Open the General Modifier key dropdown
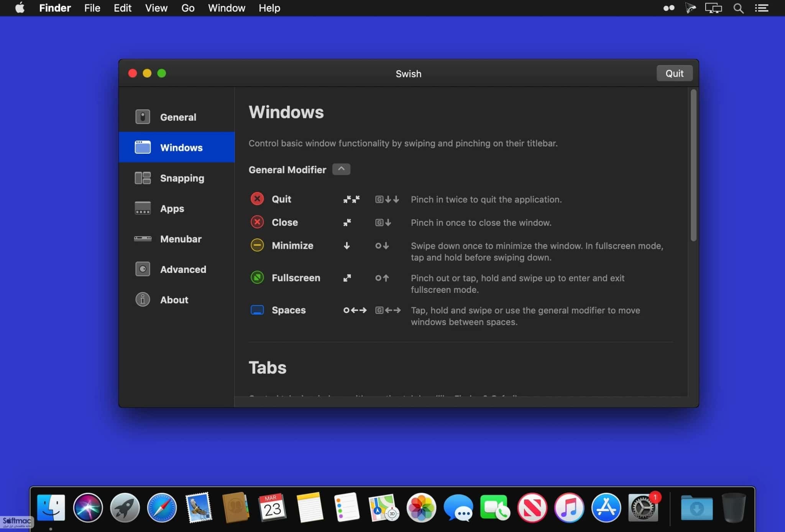 click(x=341, y=169)
